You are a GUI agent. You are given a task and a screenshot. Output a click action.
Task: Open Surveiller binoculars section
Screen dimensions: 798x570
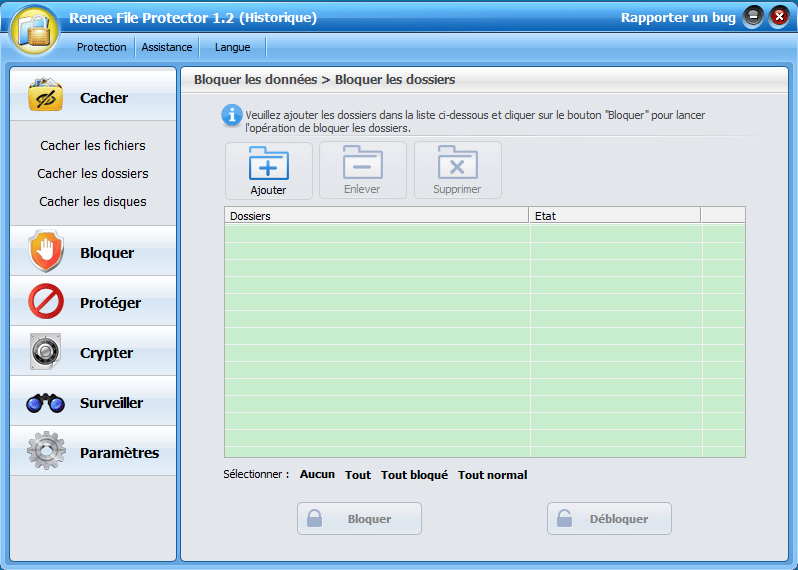[x=46, y=403]
